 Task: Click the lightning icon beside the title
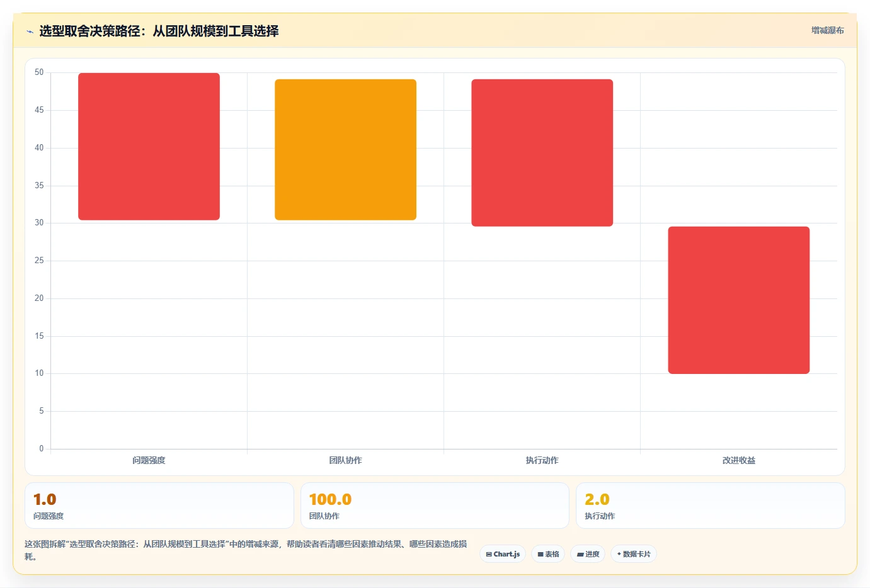pos(30,31)
